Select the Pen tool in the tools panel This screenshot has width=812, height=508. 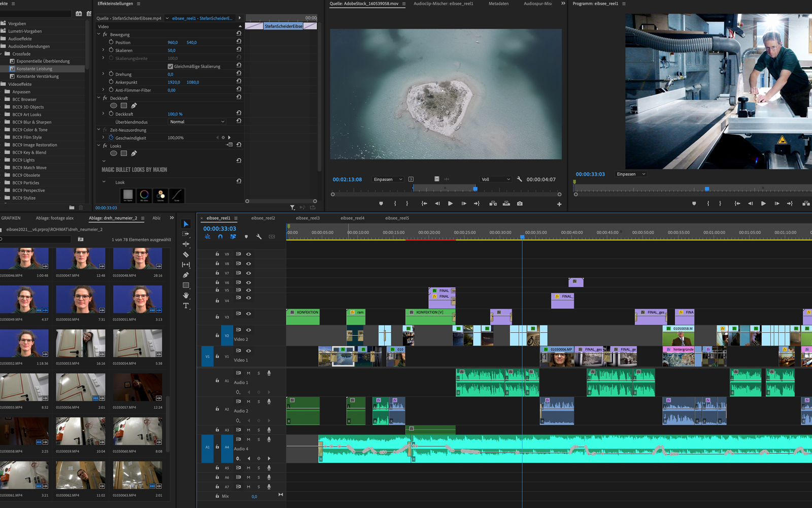point(186,275)
